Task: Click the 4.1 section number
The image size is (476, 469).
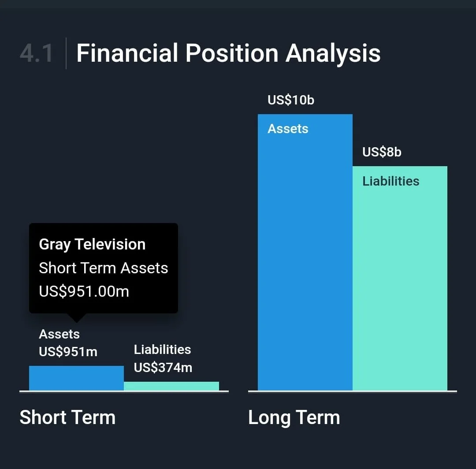Action: click(x=36, y=53)
